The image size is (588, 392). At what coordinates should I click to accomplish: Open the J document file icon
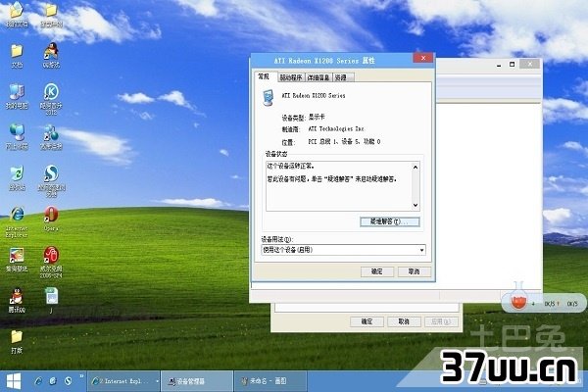[x=51, y=296]
